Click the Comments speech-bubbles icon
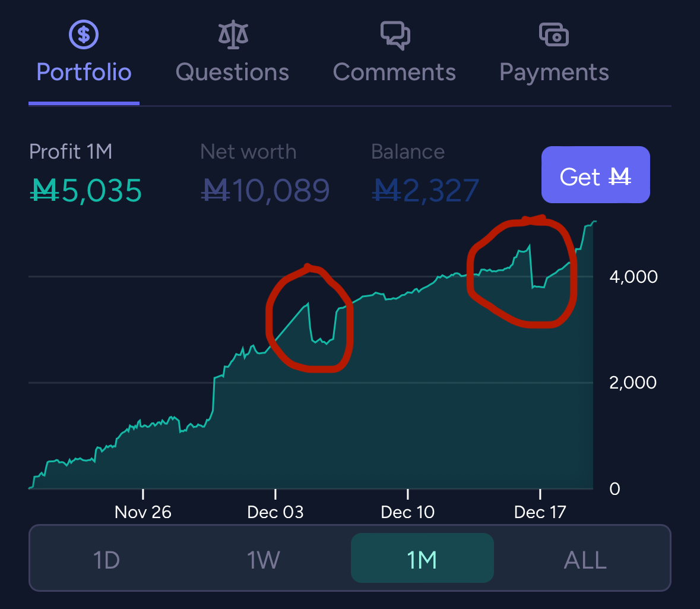Image resolution: width=700 pixels, height=609 pixels. pyautogui.click(x=395, y=35)
